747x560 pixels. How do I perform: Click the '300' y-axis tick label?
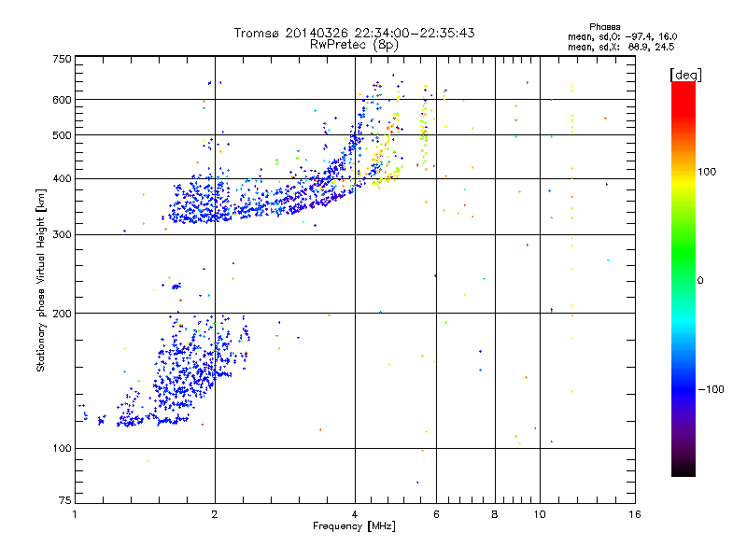tap(62, 235)
